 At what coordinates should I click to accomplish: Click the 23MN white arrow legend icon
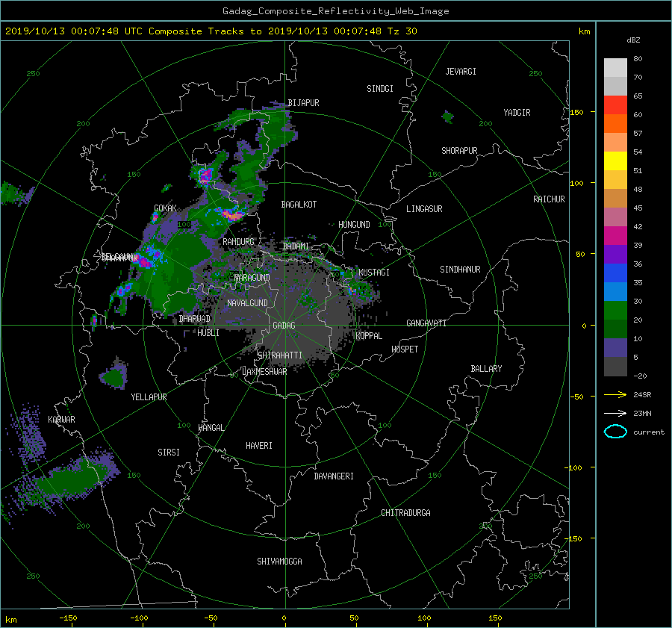tap(615, 413)
